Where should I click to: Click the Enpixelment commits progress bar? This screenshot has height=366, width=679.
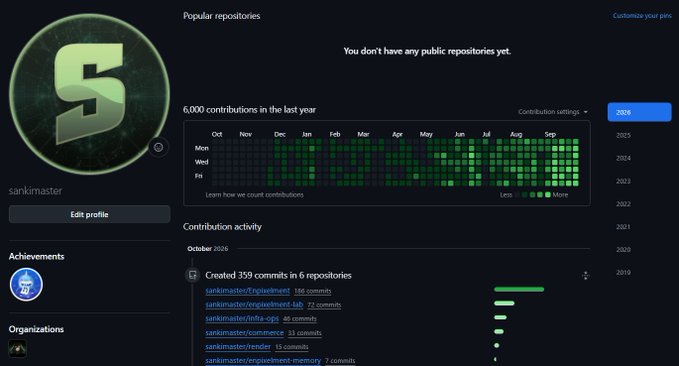pyautogui.click(x=519, y=289)
